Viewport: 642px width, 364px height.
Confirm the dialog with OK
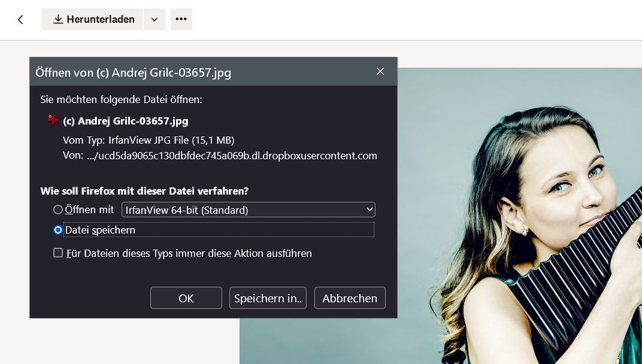tap(186, 298)
